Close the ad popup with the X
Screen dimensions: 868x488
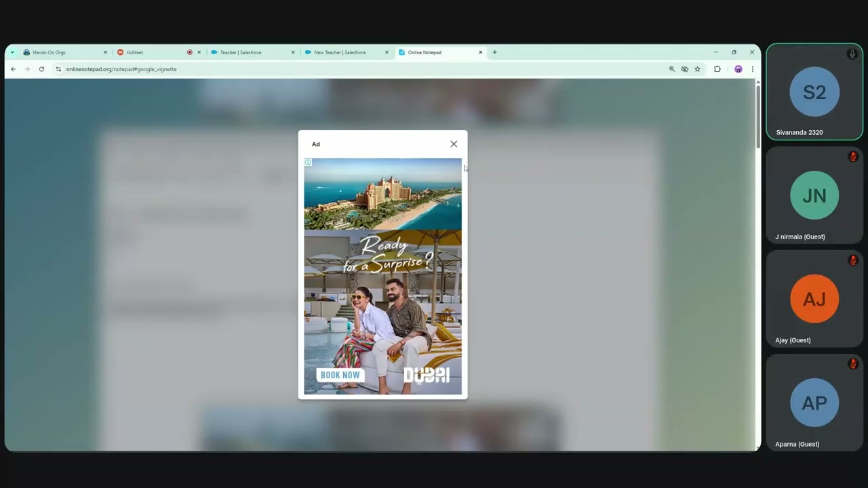[x=454, y=144]
